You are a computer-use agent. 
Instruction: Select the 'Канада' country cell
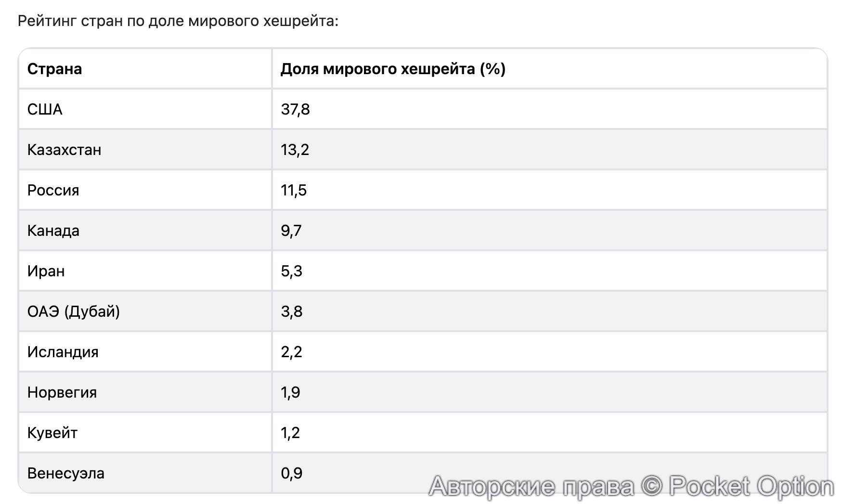click(x=53, y=231)
